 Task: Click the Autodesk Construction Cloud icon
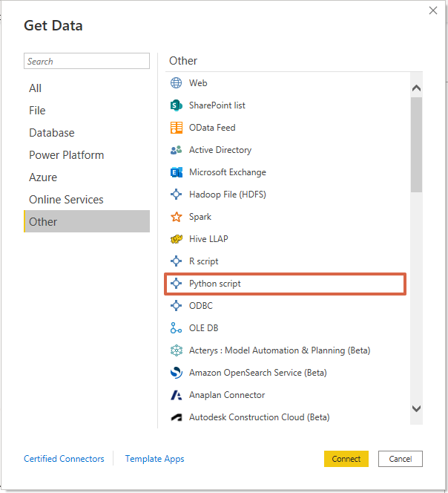(x=176, y=417)
